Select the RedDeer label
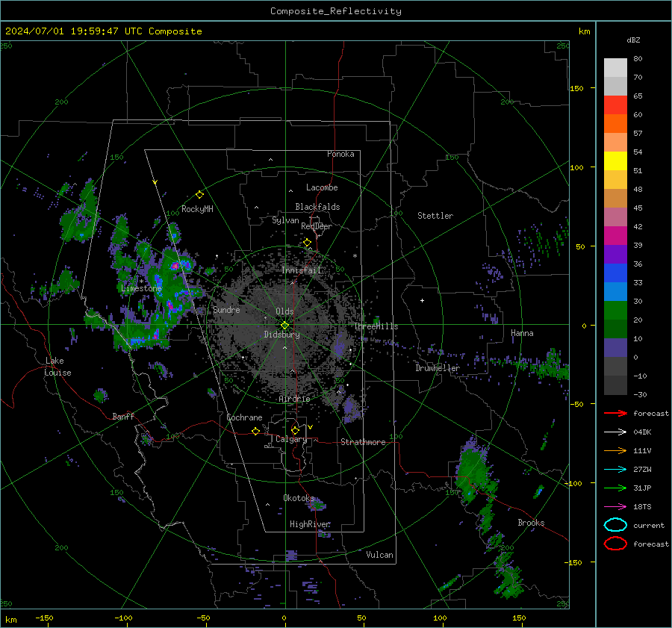The image size is (672, 628). (317, 226)
